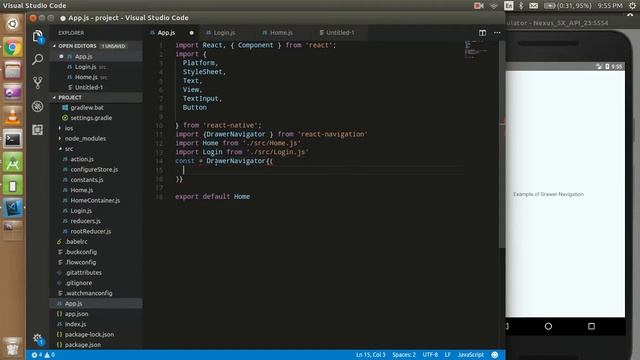
Task: Switch to the App.js editor tab
Action: 170,33
